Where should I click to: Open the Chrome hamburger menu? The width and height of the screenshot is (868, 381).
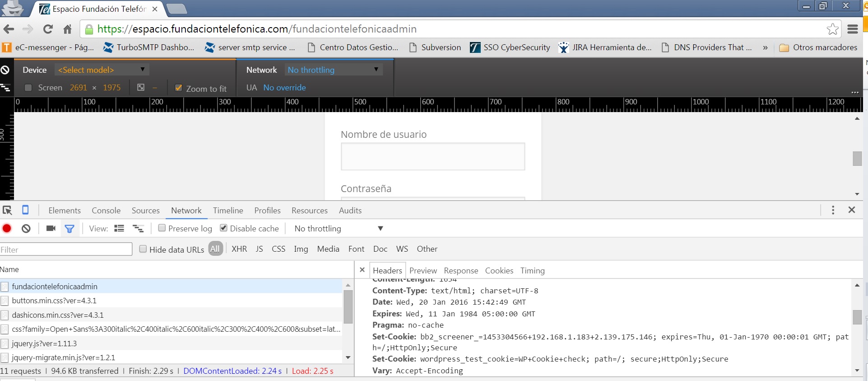tap(853, 29)
